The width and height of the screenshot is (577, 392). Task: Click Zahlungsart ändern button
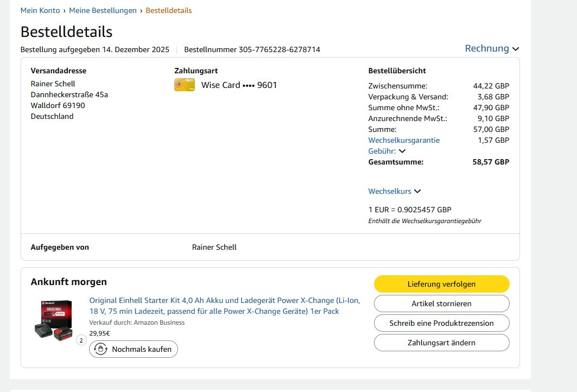pyautogui.click(x=442, y=343)
